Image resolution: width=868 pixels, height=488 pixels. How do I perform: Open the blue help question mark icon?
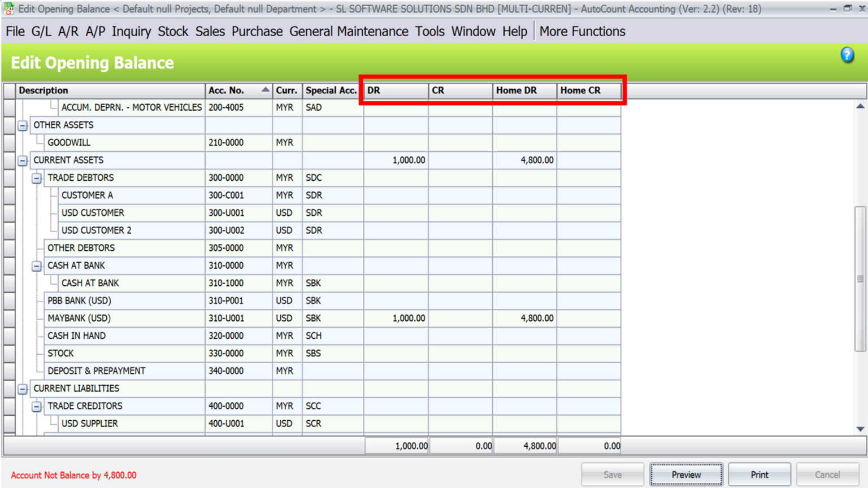pos(847,55)
